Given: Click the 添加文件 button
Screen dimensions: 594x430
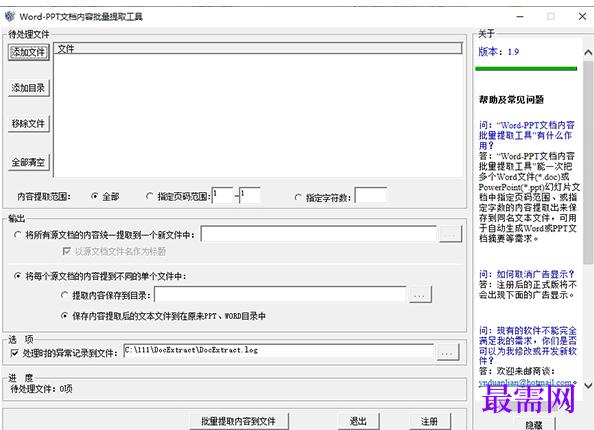Looking at the screenshot, I should click(x=29, y=52).
